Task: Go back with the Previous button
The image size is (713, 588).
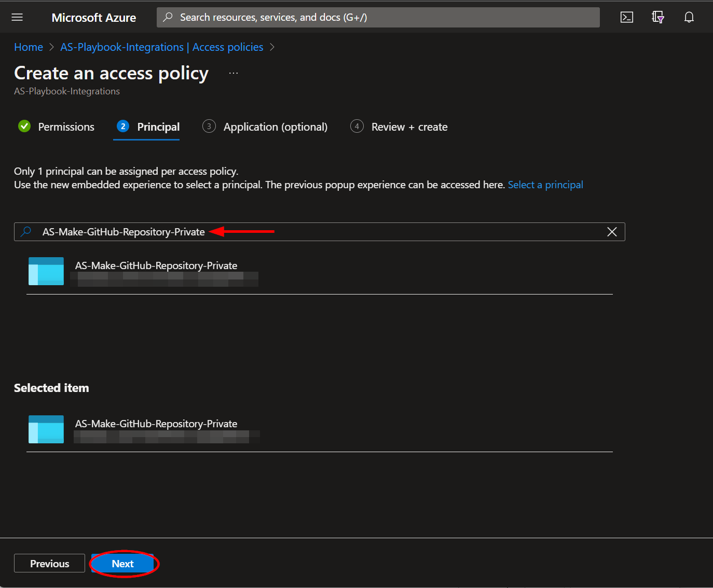Action: click(49, 564)
